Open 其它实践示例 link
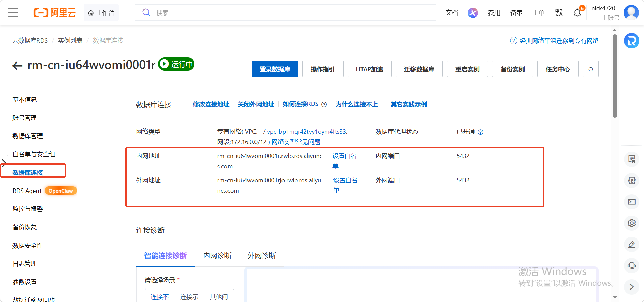The height and width of the screenshot is (302, 644). [x=408, y=104]
